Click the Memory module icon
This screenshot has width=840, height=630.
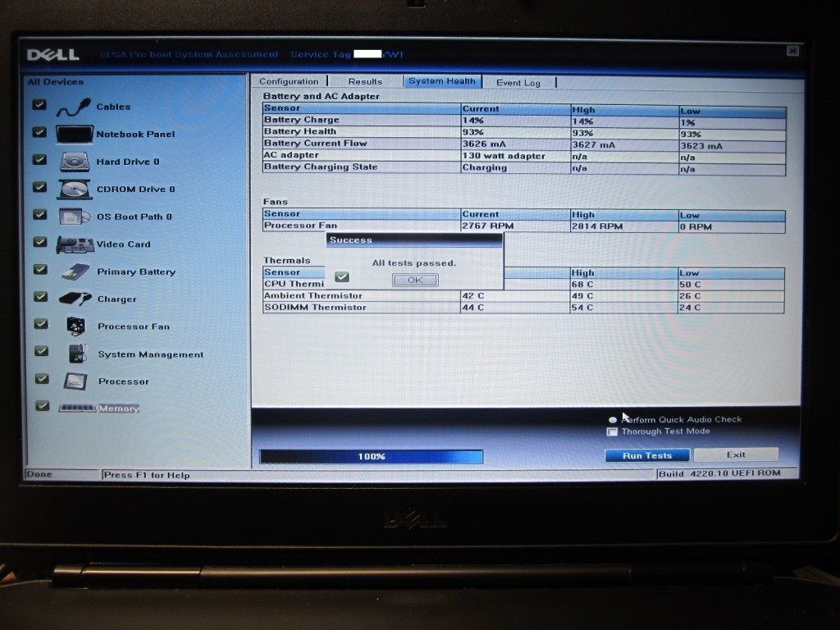click(x=77, y=409)
